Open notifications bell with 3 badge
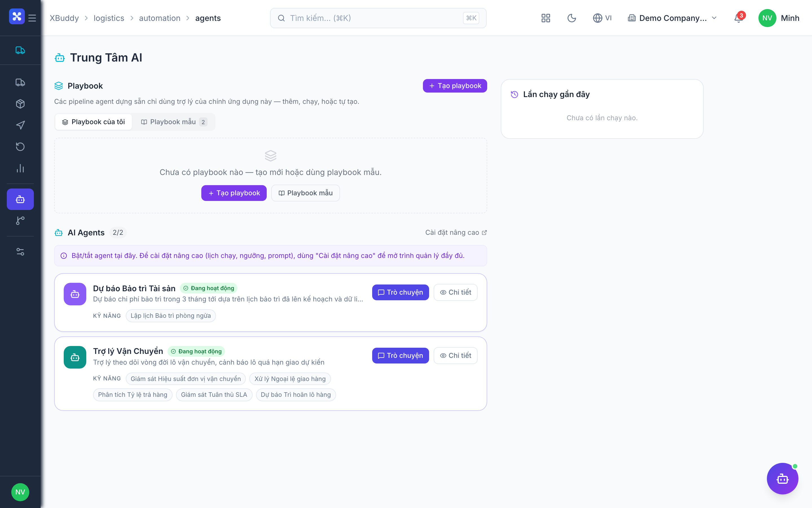The height and width of the screenshot is (508, 812). pos(739,17)
